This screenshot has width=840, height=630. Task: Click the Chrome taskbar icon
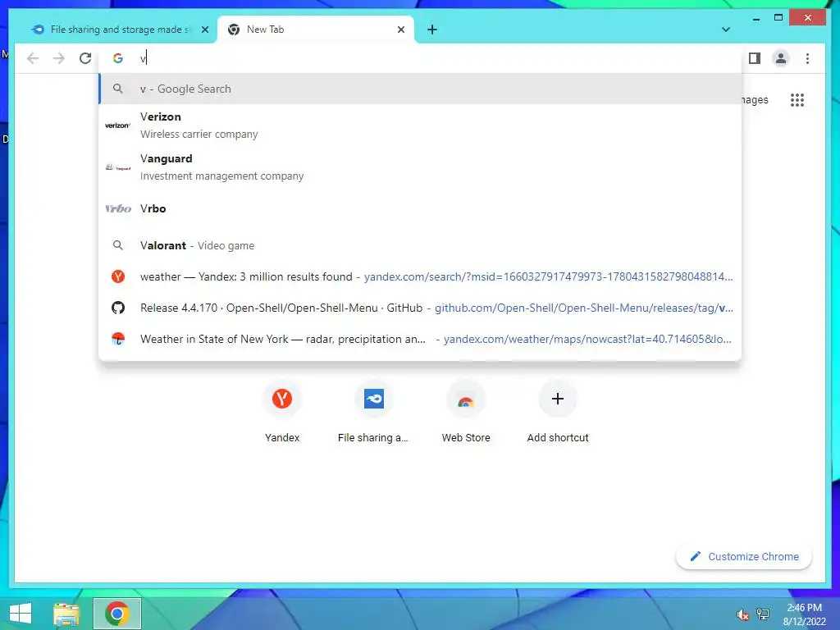(x=117, y=614)
